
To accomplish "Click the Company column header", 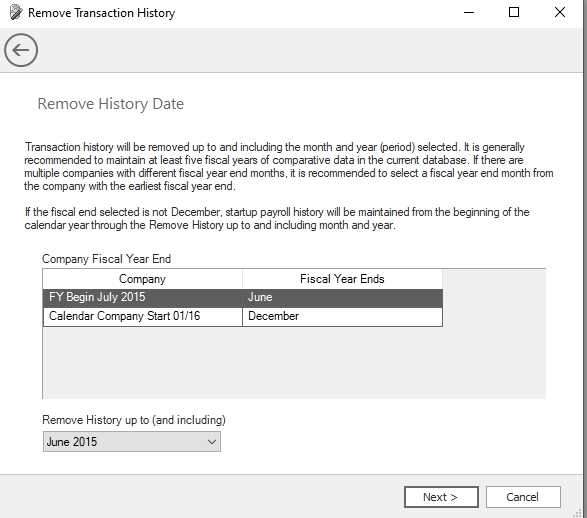I will (x=142, y=279).
